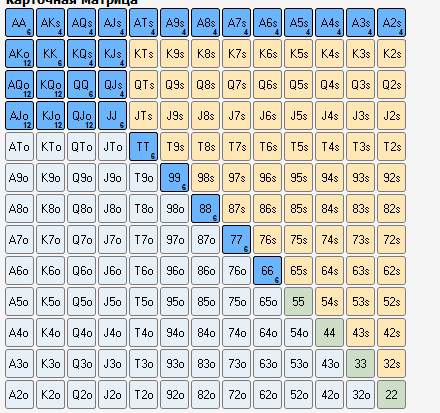
Task: Select the T2s cell
Action: pyautogui.click(x=391, y=147)
